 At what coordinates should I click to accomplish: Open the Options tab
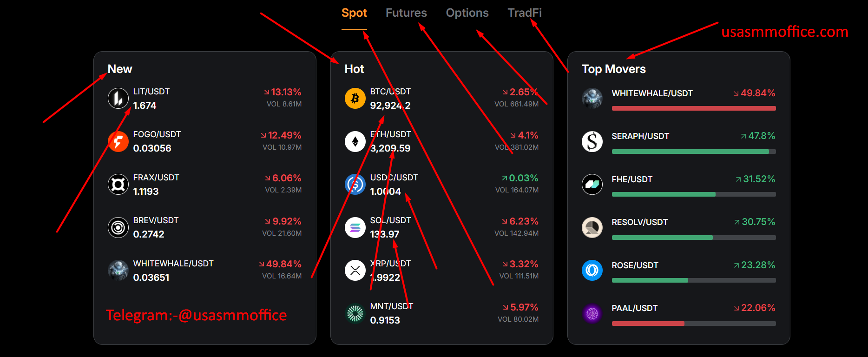click(467, 13)
